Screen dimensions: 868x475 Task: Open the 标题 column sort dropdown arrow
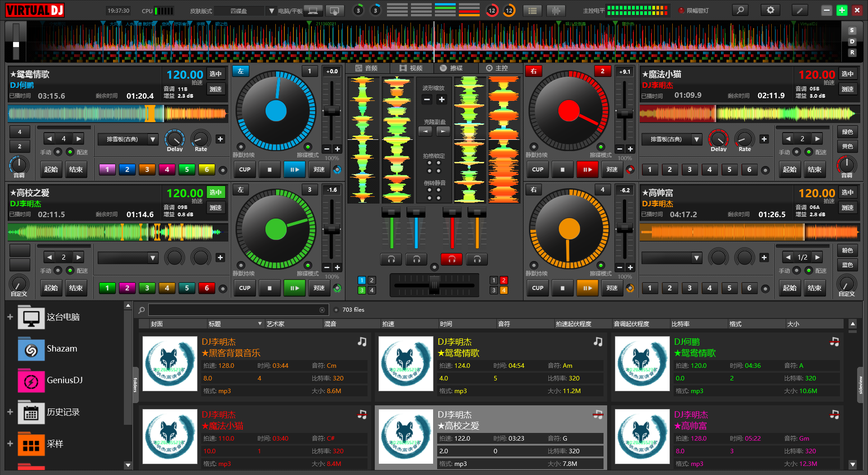(x=260, y=323)
